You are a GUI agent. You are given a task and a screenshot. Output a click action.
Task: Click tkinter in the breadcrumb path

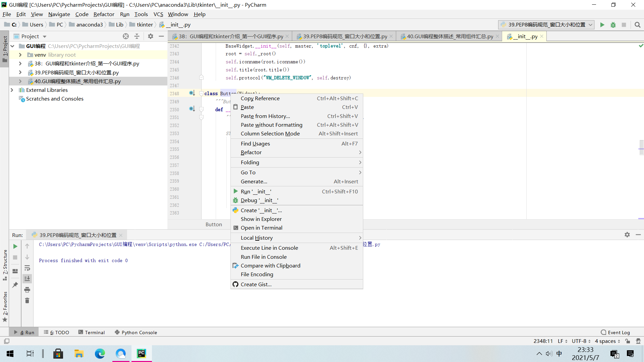tap(145, 25)
